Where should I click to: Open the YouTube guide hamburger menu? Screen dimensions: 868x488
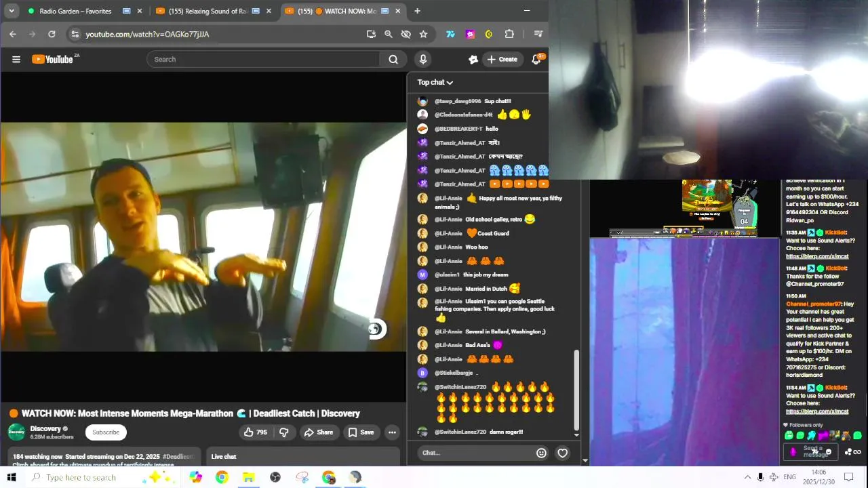click(x=16, y=60)
